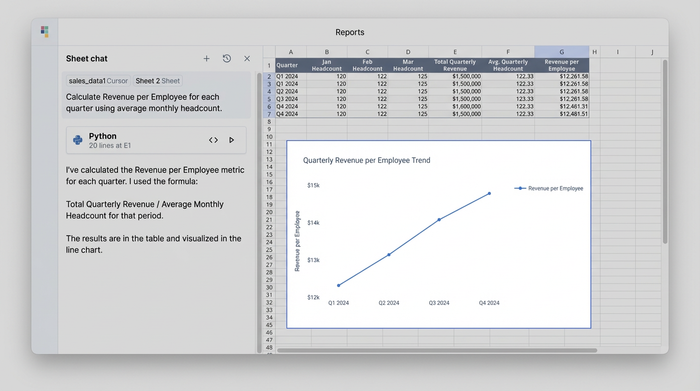View Python code with angle brackets icon
The image size is (700, 391).
[213, 140]
